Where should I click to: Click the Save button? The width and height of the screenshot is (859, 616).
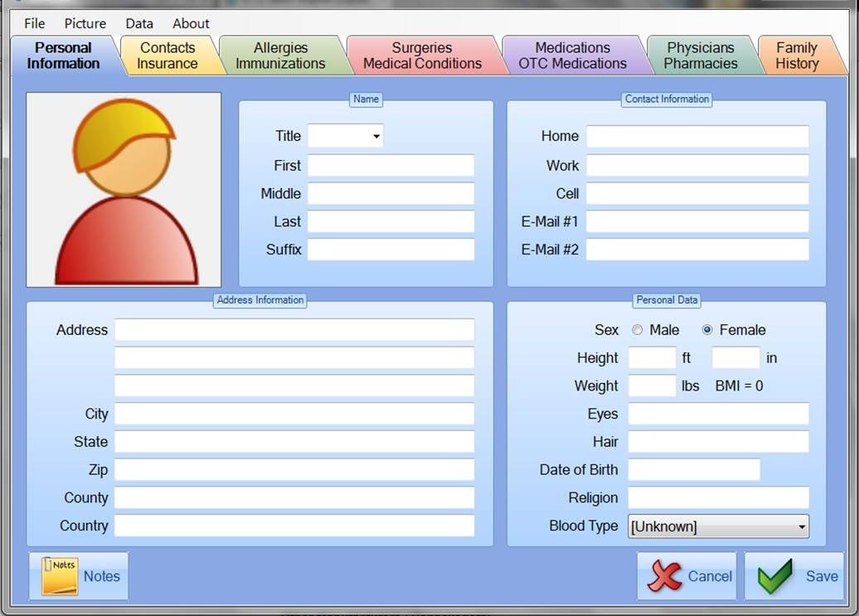click(x=794, y=576)
